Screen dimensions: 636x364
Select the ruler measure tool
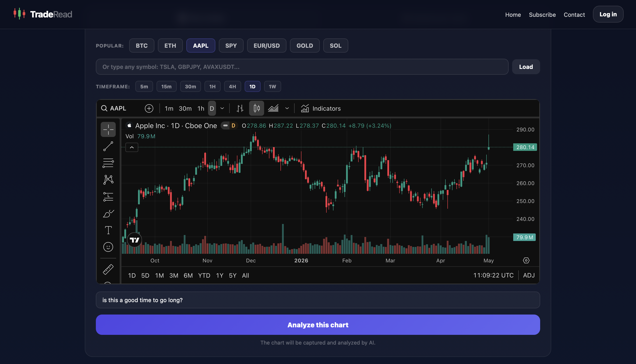click(108, 269)
